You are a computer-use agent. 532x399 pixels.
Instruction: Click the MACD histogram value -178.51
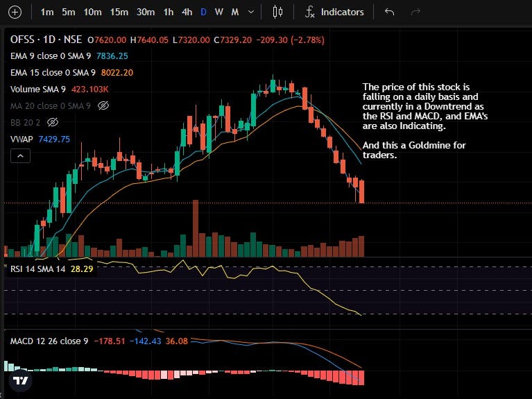(x=110, y=341)
